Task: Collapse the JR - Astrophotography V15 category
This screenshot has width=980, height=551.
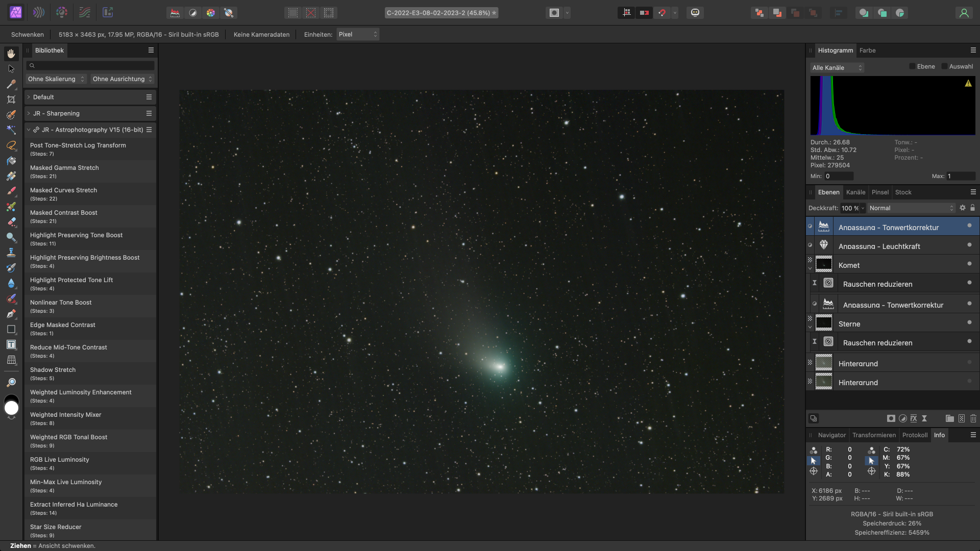Action: click(29, 130)
